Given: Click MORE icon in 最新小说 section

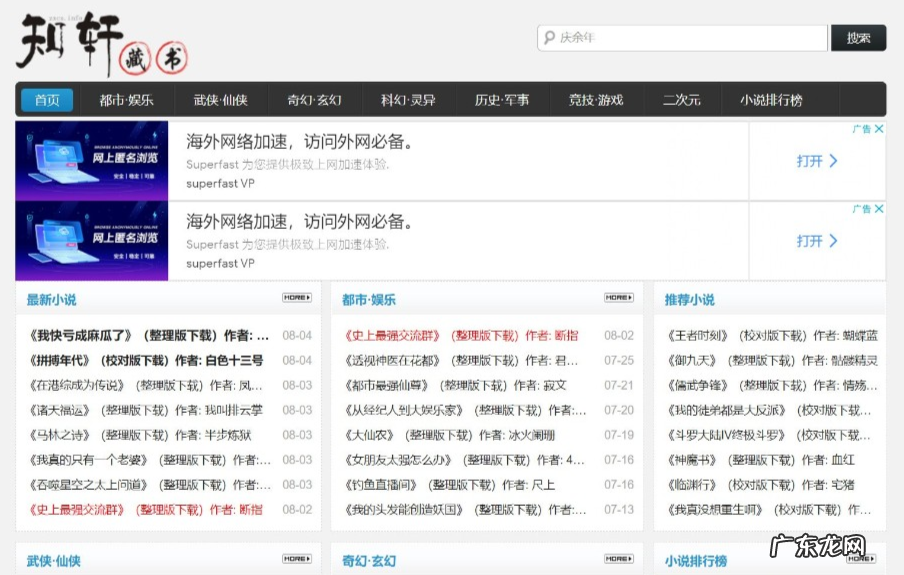Looking at the screenshot, I should coord(297,298).
